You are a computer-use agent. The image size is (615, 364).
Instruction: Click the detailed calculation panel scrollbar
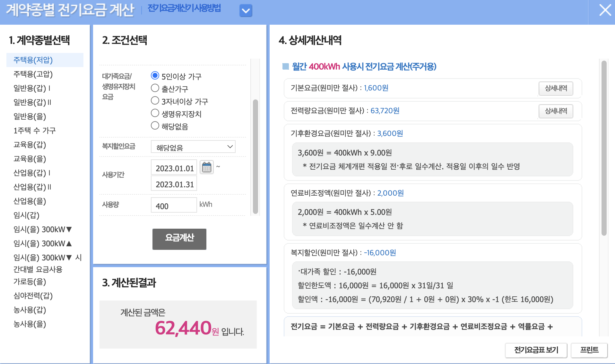pyautogui.click(x=604, y=148)
